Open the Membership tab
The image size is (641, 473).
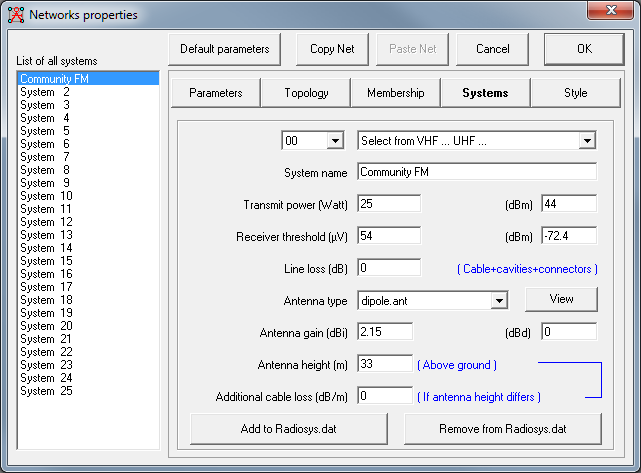coord(395,93)
